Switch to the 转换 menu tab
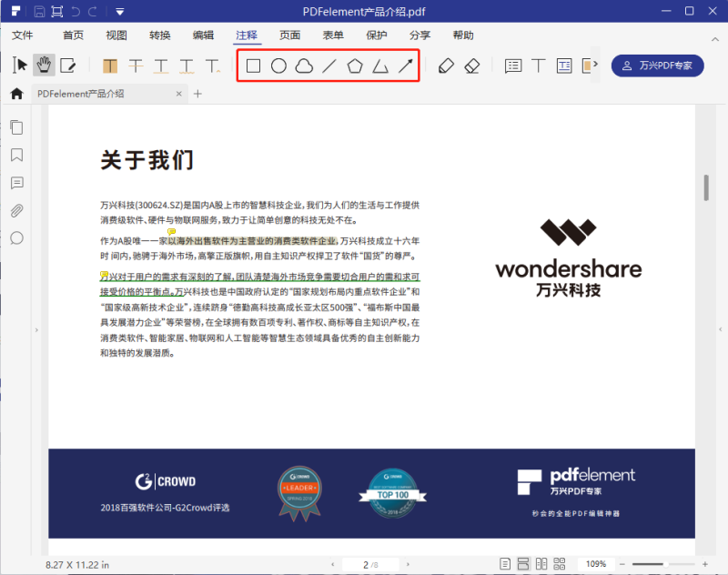 coord(159,35)
